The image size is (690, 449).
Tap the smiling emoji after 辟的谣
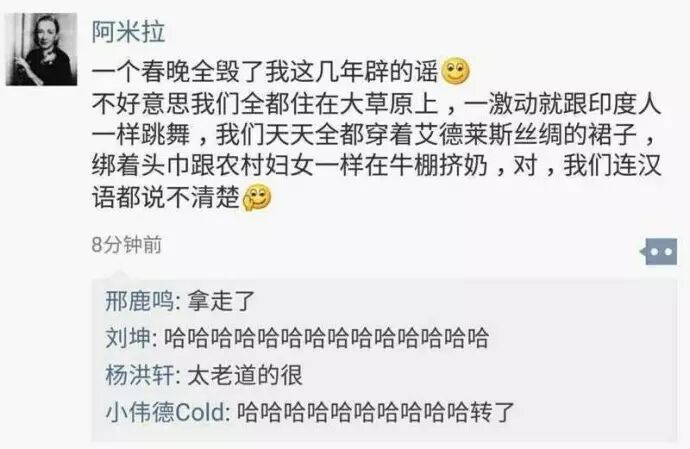coord(455,72)
